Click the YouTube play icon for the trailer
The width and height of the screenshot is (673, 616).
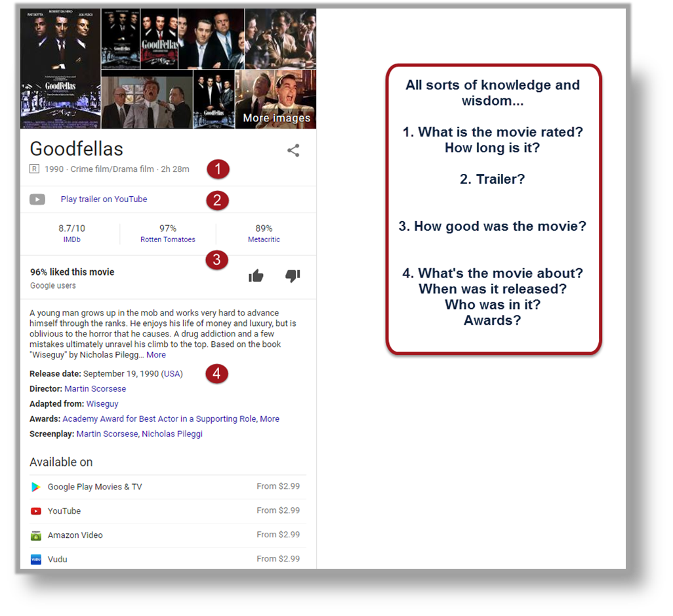point(37,199)
